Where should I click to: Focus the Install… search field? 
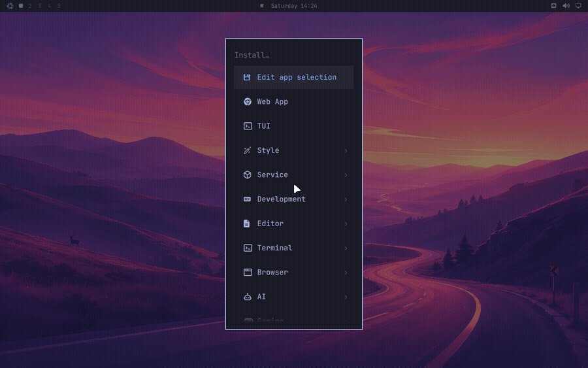(x=293, y=55)
